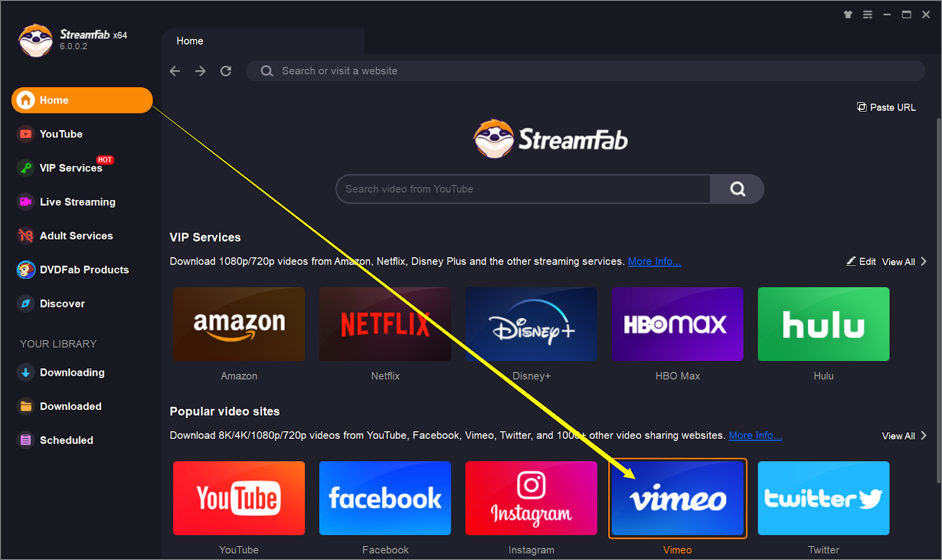942x560 pixels.
Task: Expand Popular video sites chevron arrow
Action: [924, 435]
